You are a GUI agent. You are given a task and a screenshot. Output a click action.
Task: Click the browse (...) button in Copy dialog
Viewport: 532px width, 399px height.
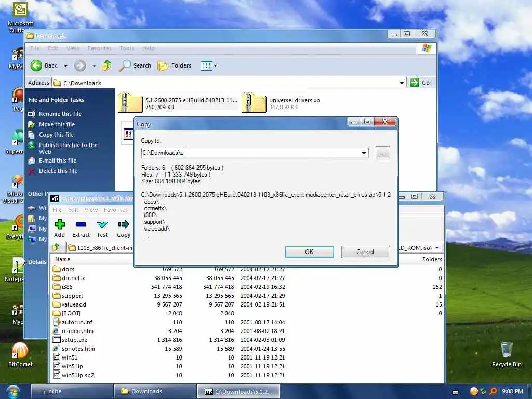coord(383,153)
